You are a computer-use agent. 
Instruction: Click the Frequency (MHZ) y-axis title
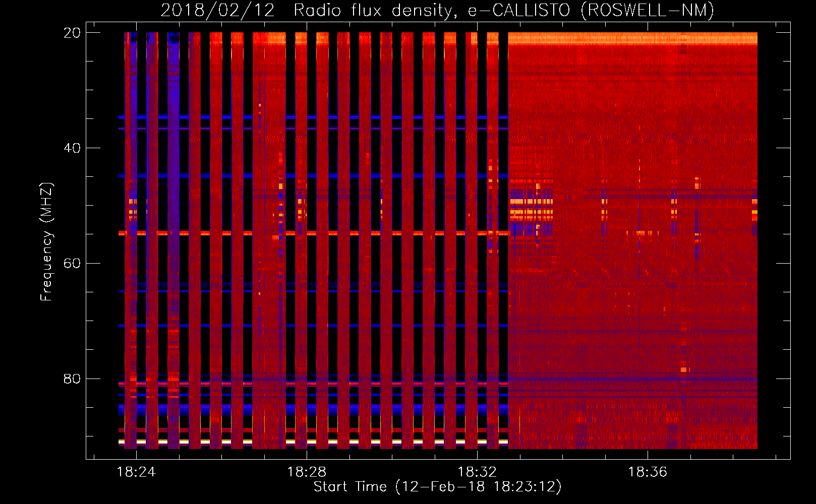click(x=46, y=242)
